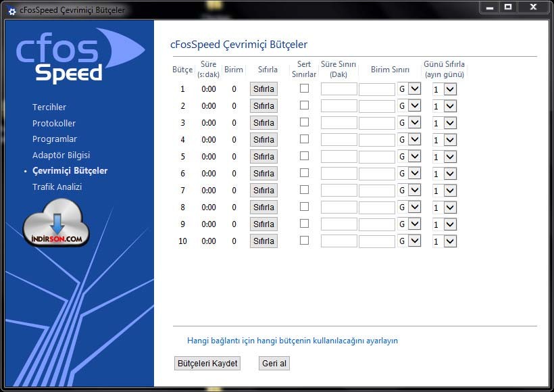554x392 pixels.
Task: Open link to set budget per connection
Action: click(x=293, y=341)
